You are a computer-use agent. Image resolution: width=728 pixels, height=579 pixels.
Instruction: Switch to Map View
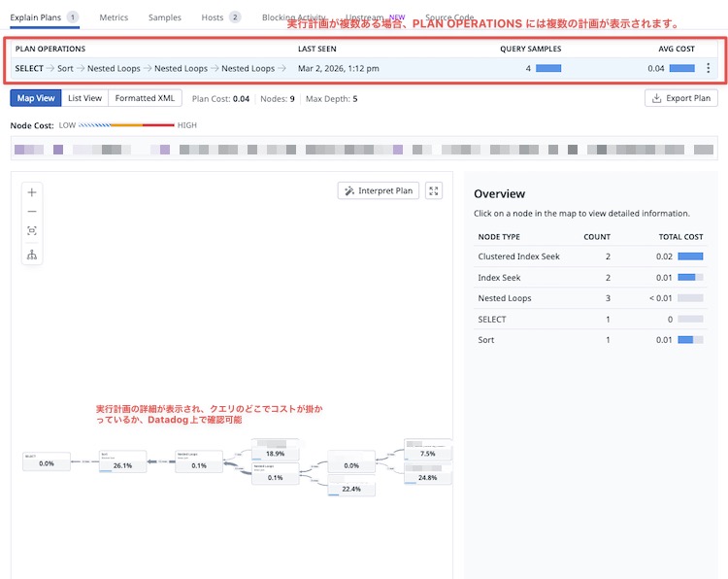coord(36,98)
